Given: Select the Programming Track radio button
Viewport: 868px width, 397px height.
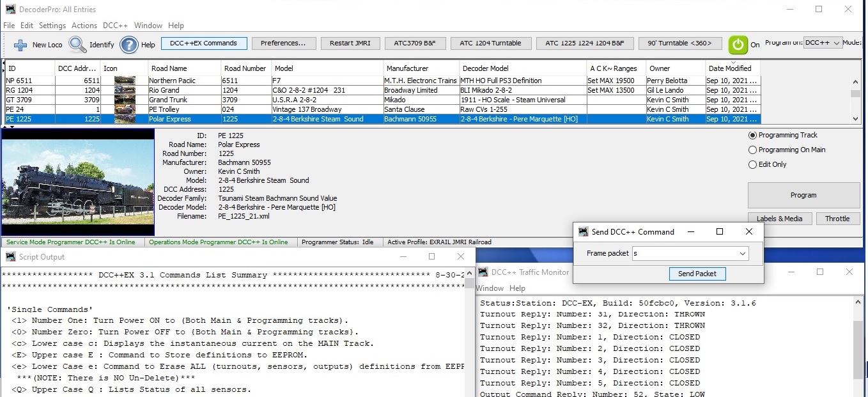Looking at the screenshot, I should (752, 136).
